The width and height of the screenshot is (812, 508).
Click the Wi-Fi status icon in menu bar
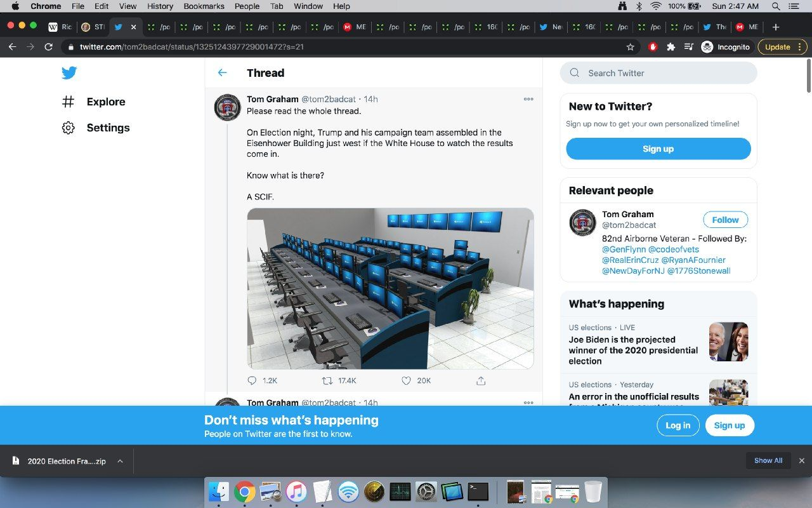tap(656, 6)
